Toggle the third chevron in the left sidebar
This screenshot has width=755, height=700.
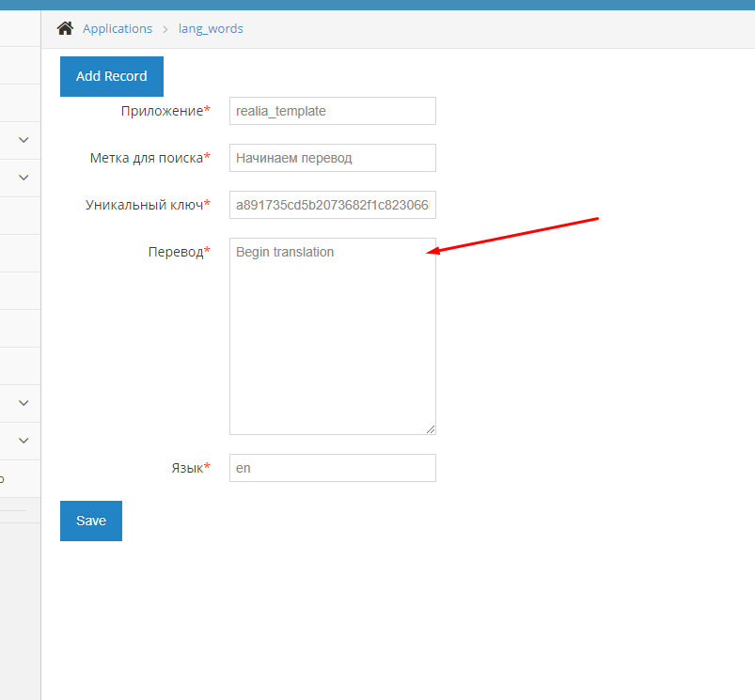point(24,403)
